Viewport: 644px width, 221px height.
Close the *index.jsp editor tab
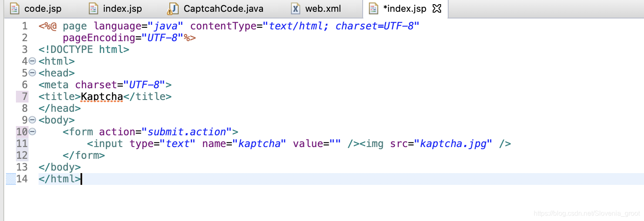(x=436, y=8)
